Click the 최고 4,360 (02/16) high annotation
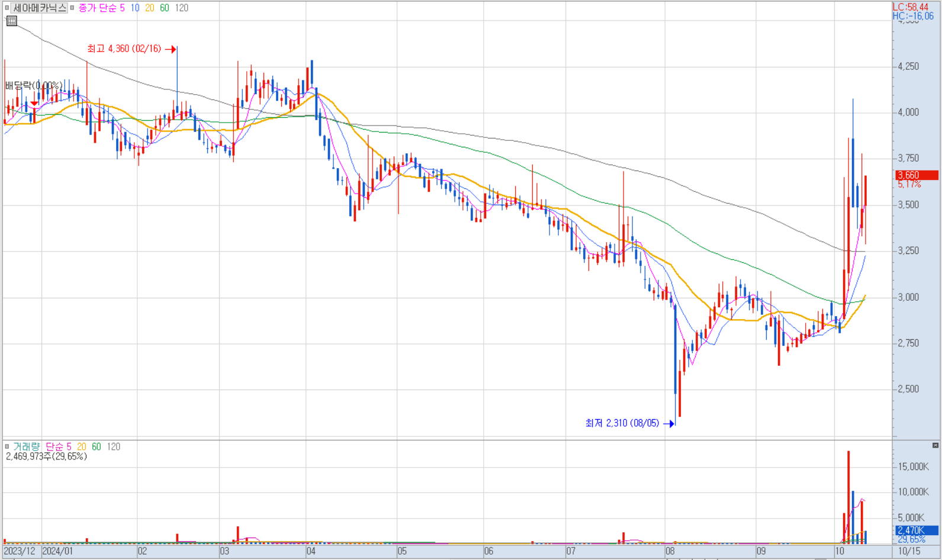This screenshot has width=942, height=560. point(124,49)
